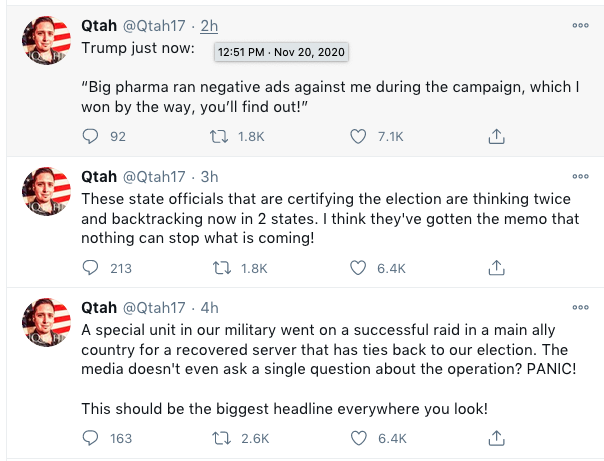
Task: Share the military raid tweet
Action: point(496,437)
